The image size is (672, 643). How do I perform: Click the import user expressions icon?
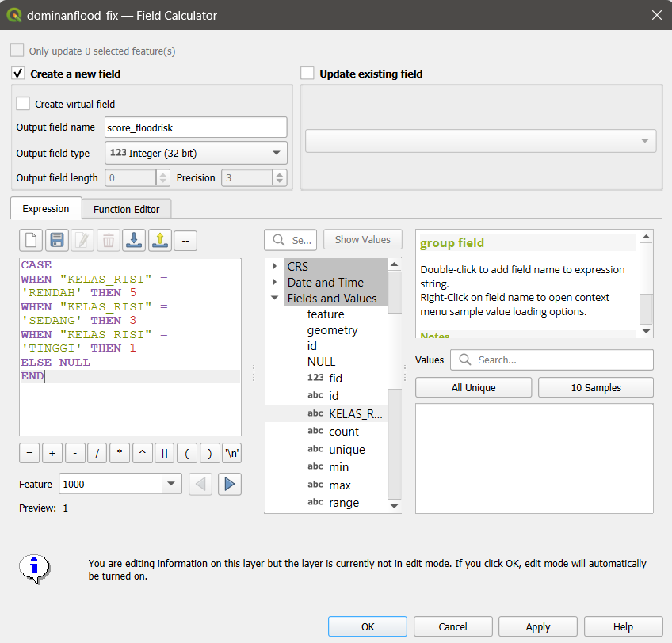pos(134,240)
